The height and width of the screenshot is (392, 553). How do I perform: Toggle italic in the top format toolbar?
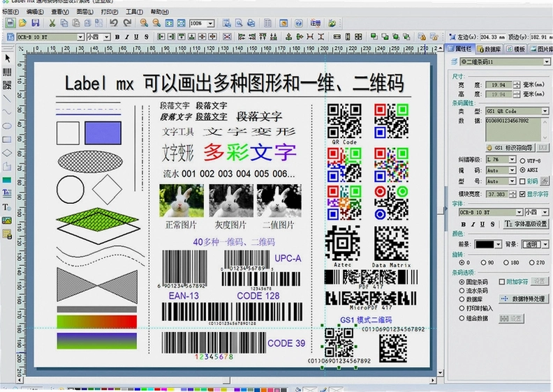pyautogui.click(x=127, y=37)
